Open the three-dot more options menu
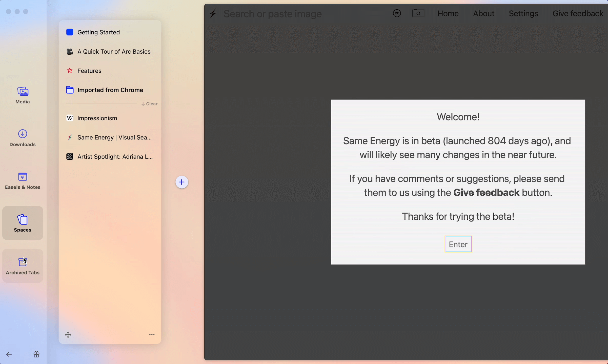608x364 pixels. click(x=152, y=335)
